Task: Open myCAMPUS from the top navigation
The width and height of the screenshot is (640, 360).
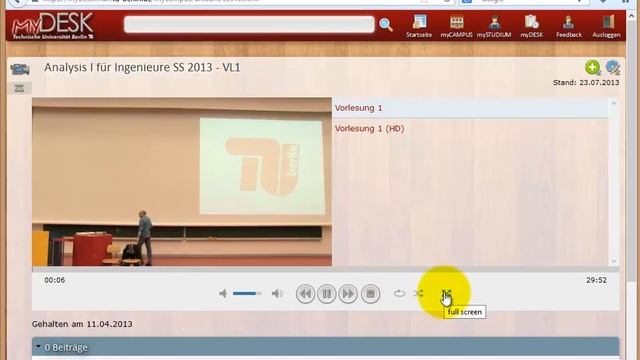Action: 456,26
